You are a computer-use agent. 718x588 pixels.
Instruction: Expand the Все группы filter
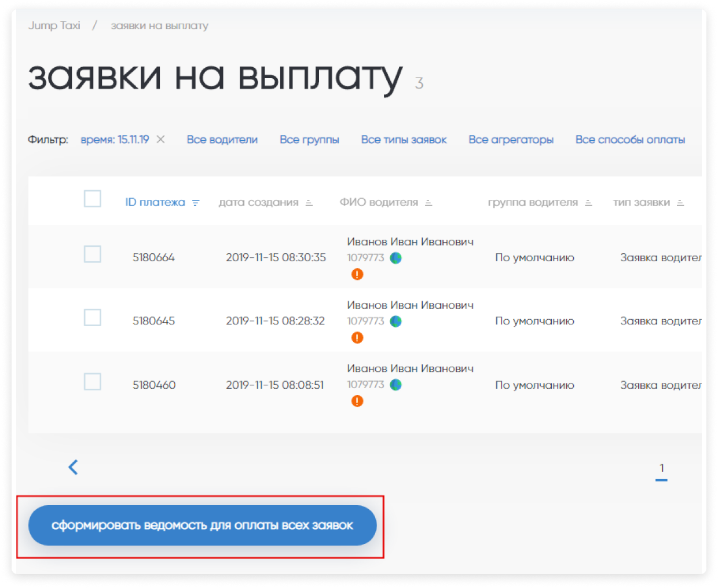pyautogui.click(x=309, y=140)
